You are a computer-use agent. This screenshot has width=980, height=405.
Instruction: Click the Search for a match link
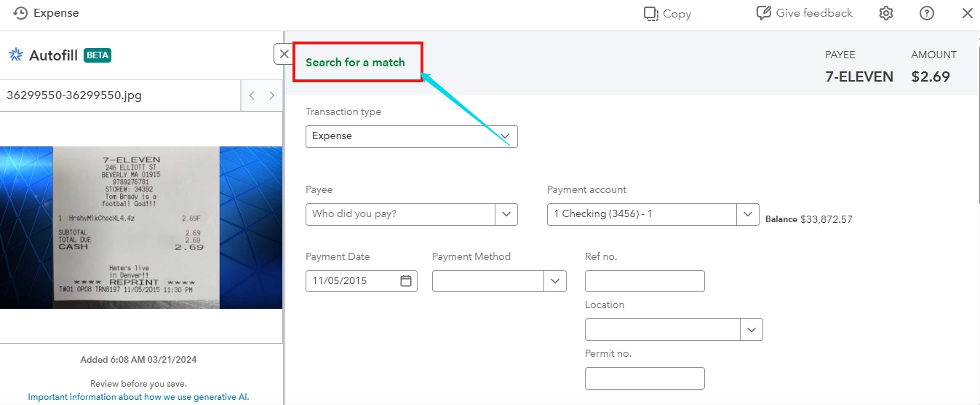[355, 62]
